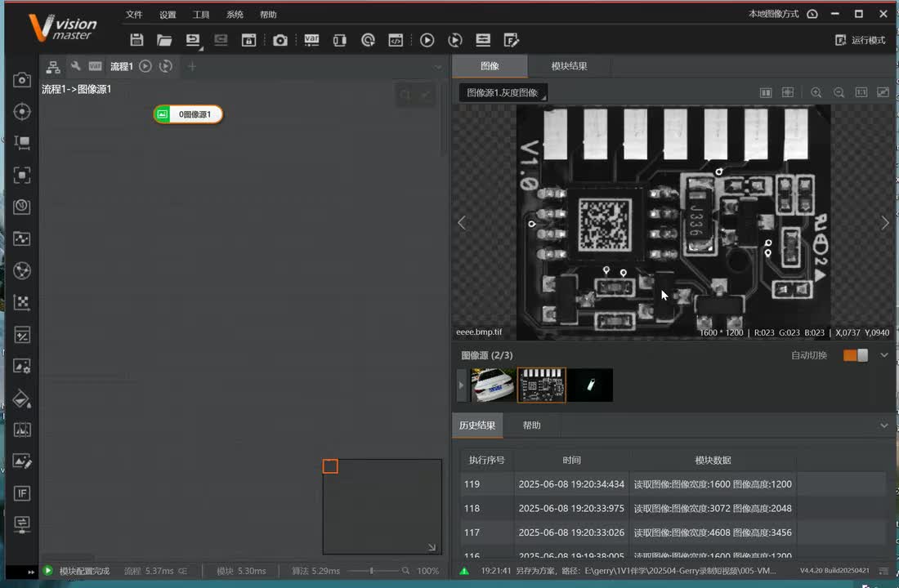This screenshot has height=588, width=899.
Task: Select the image acquisition tools in sidebar
Action: click(22, 80)
